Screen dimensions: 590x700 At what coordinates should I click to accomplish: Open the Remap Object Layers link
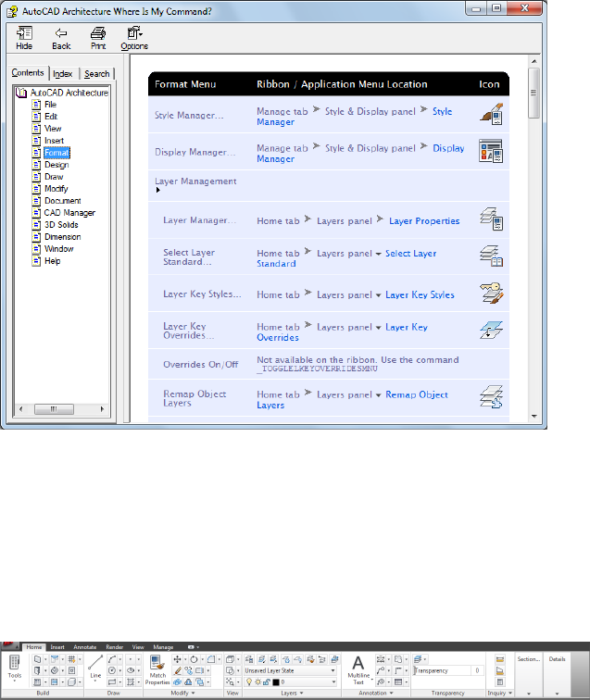pos(352,400)
